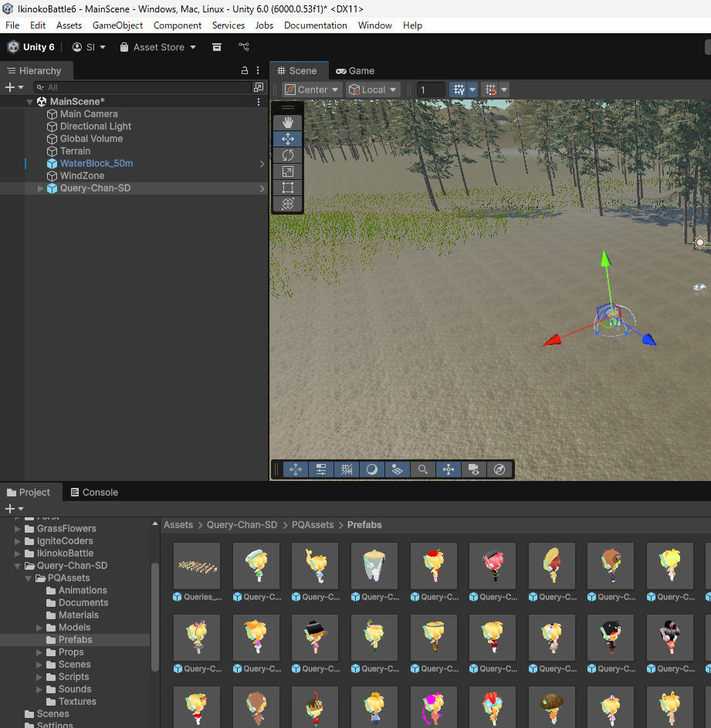
Task: Select the Rect tool
Action: [x=288, y=188]
